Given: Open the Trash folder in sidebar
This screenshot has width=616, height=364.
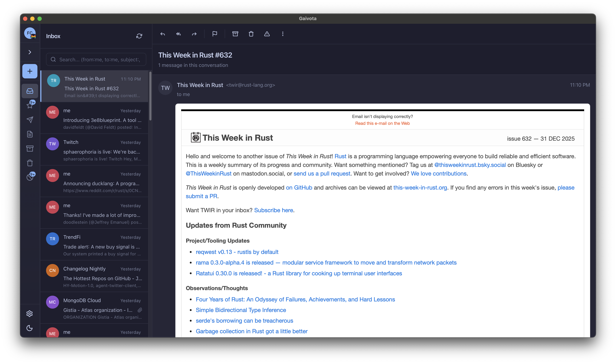Looking at the screenshot, I should (x=30, y=163).
